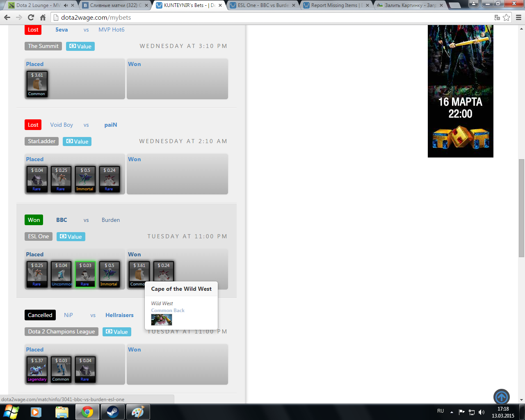This screenshot has width=525, height=420.
Task: Bookmark this page with the star icon
Action: pos(507,18)
